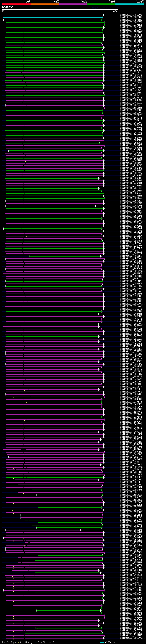The width and height of the screenshot is (146, 644).
Task: Select hit UniRef100_A9T1R5
Action: pyautogui.click(x=131, y=20)
